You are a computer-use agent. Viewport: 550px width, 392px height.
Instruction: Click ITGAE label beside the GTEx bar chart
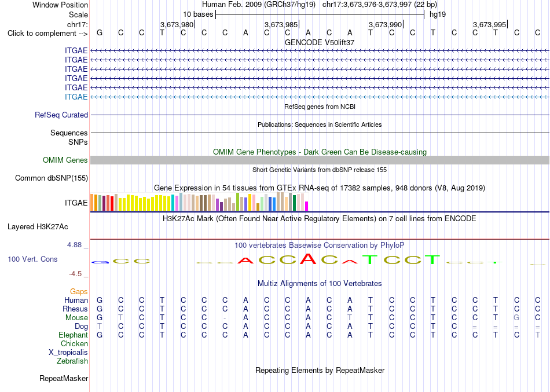pyautogui.click(x=76, y=203)
